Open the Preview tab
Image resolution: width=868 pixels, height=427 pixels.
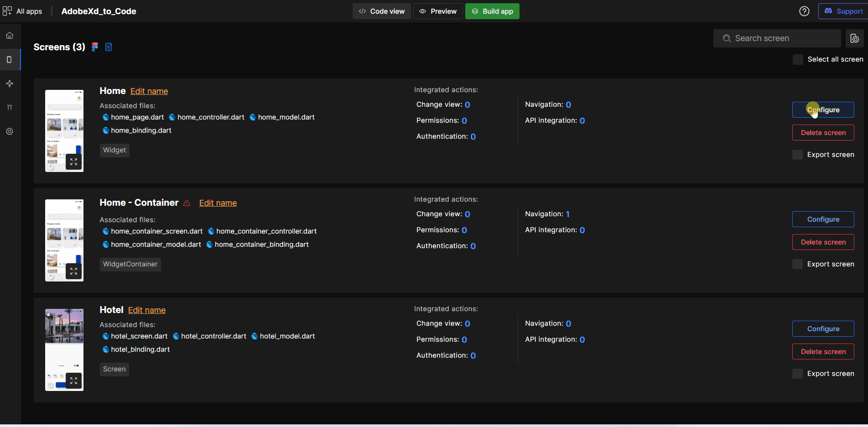pyautogui.click(x=438, y=11)
